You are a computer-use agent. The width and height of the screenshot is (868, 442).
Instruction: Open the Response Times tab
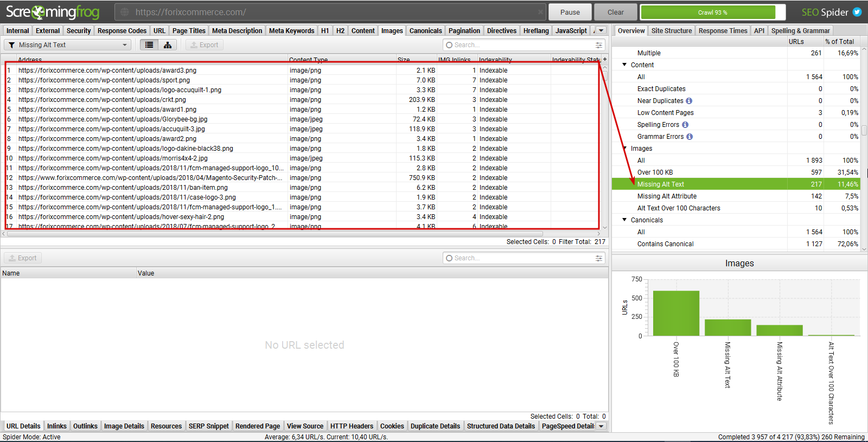[723, 31]
